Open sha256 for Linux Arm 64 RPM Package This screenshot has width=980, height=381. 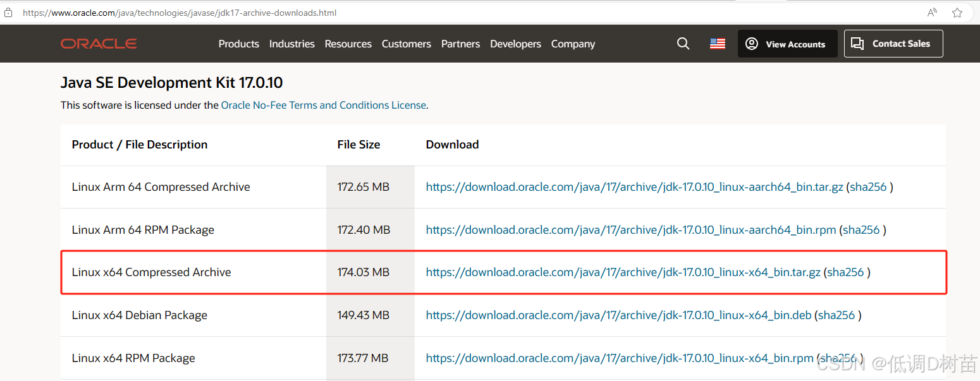click(x=861, y=230)
